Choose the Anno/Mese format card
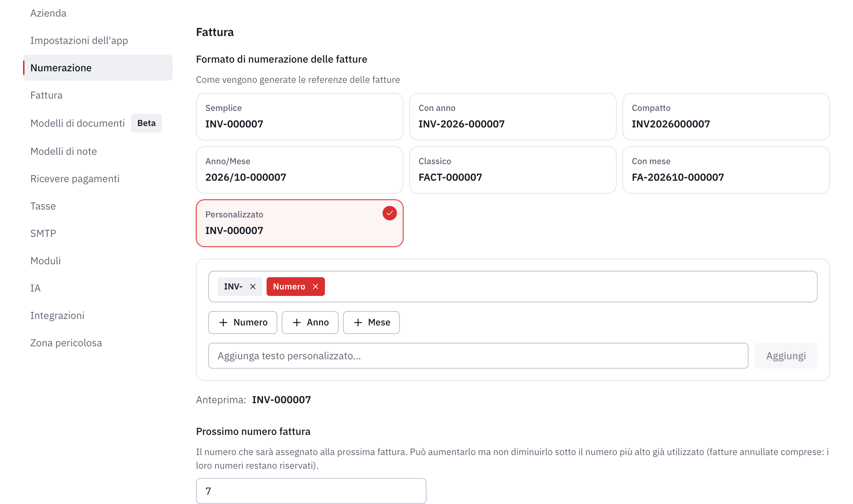This screenshot has width=853, height=504. click(299, 170)
